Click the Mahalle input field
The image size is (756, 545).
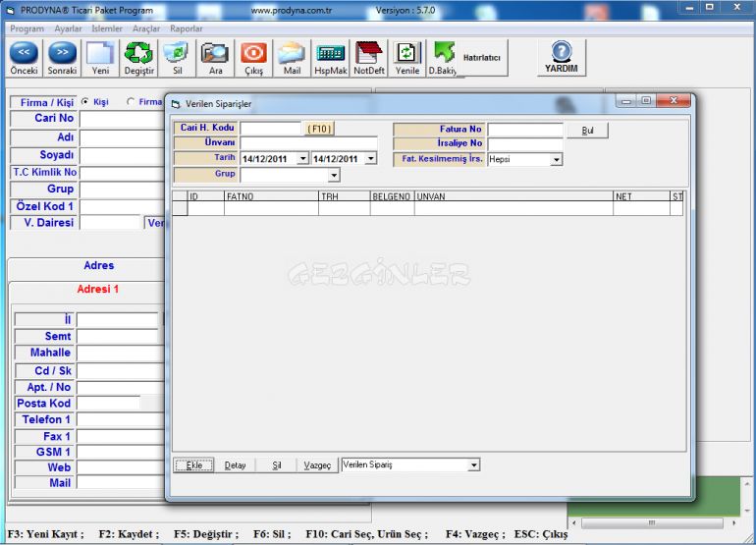[x=121, y=354]
